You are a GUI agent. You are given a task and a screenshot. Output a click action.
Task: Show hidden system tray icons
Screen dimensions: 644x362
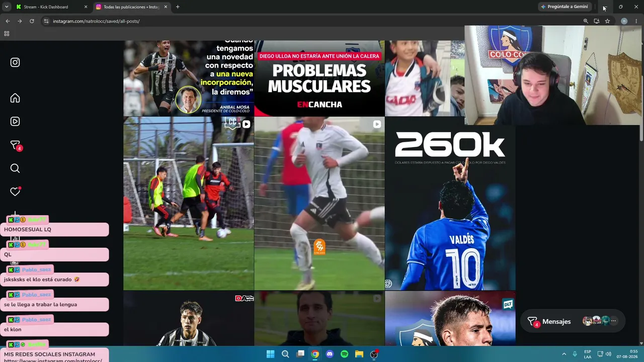pos(564,354)
